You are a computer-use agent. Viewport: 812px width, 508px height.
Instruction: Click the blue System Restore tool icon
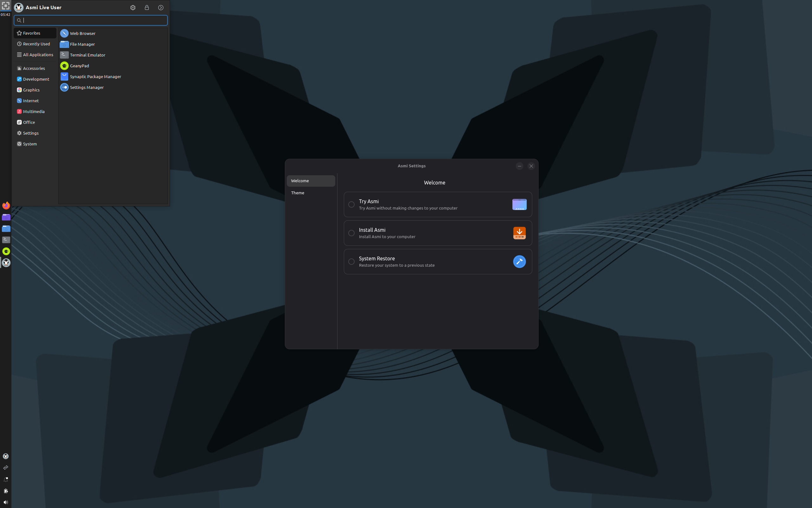point(519,261)
